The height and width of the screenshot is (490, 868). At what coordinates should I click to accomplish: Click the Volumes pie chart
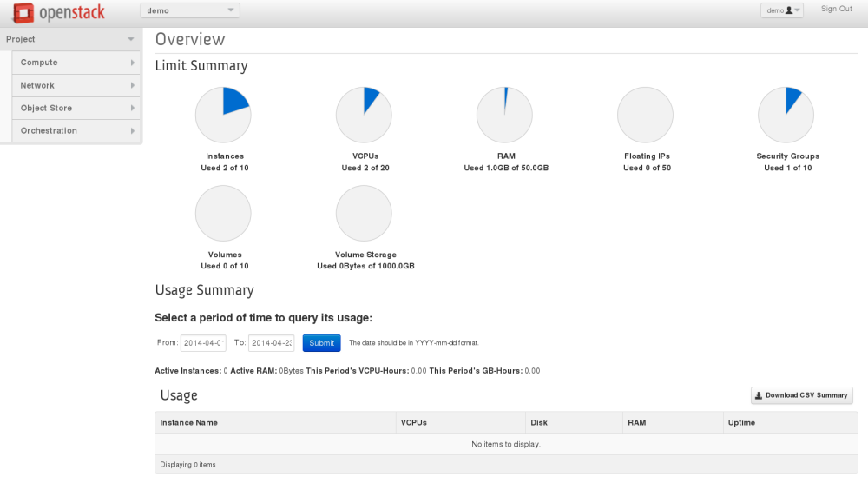(x=223, y=213)
